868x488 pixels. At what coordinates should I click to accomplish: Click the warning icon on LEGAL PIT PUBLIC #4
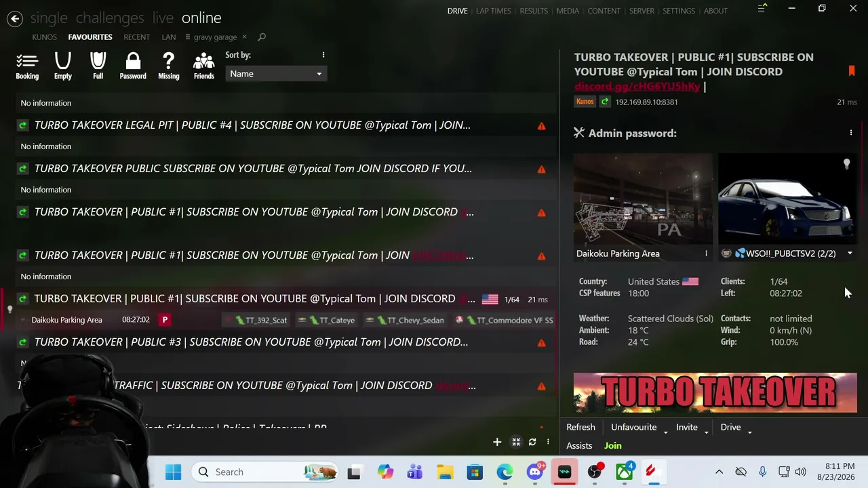[x=541, y=126]
